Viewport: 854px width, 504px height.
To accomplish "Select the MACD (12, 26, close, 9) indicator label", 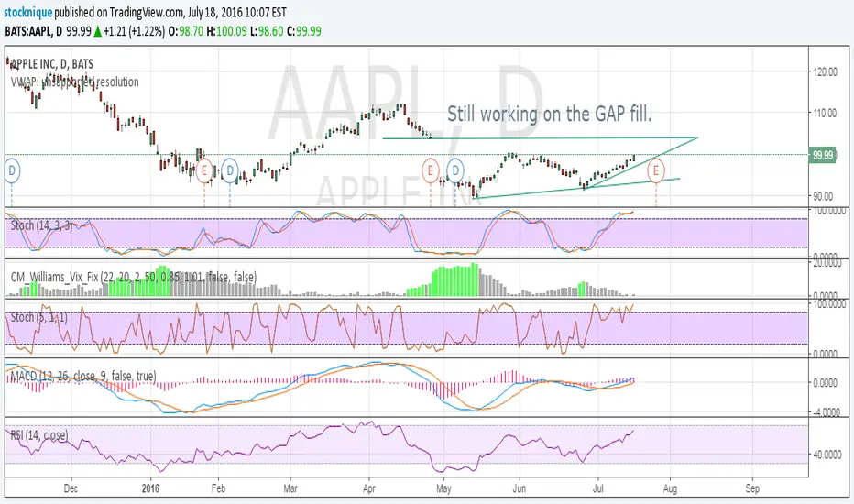I will (x=82, y=376).
